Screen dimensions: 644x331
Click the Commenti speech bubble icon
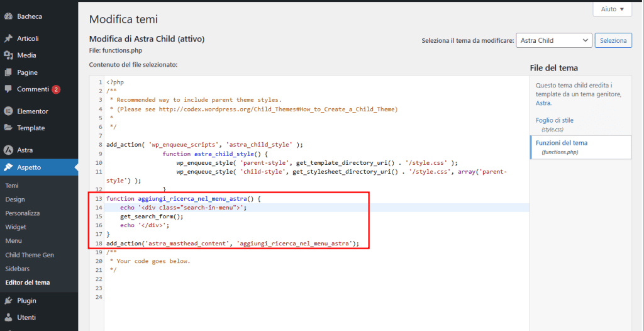(8, 89)
